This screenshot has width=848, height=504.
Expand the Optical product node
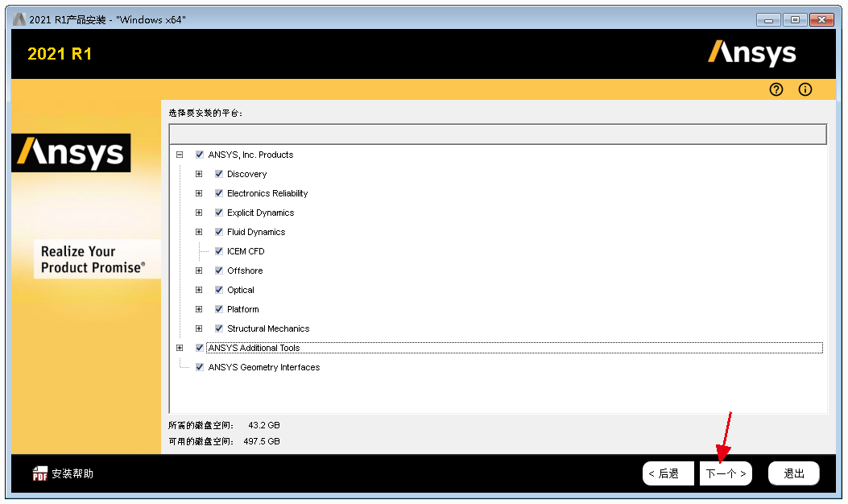[x=199, y=290]
